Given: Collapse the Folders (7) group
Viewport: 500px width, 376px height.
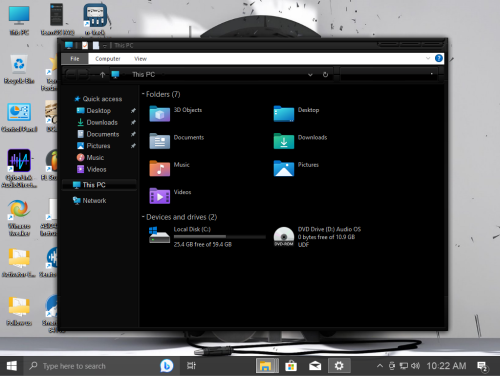Looking at the screenshot, I should coord(143,94).
